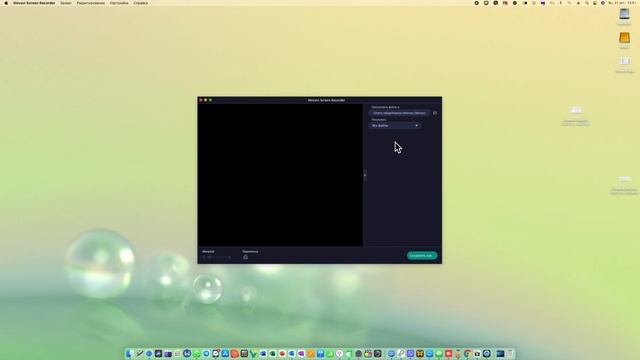The image size is (640, 360).
Task: Open Control Center in the menu bar
Action: 595,3
